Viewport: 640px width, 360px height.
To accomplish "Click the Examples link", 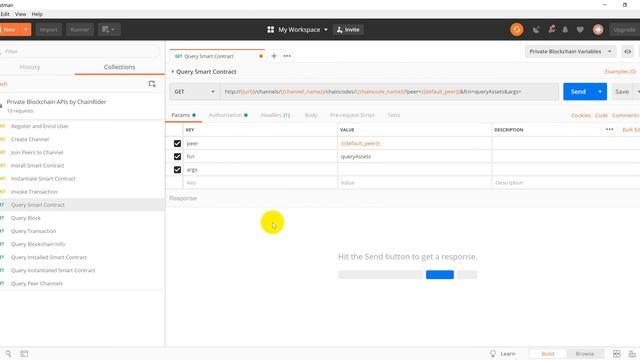I will click(x=620, y=71).
